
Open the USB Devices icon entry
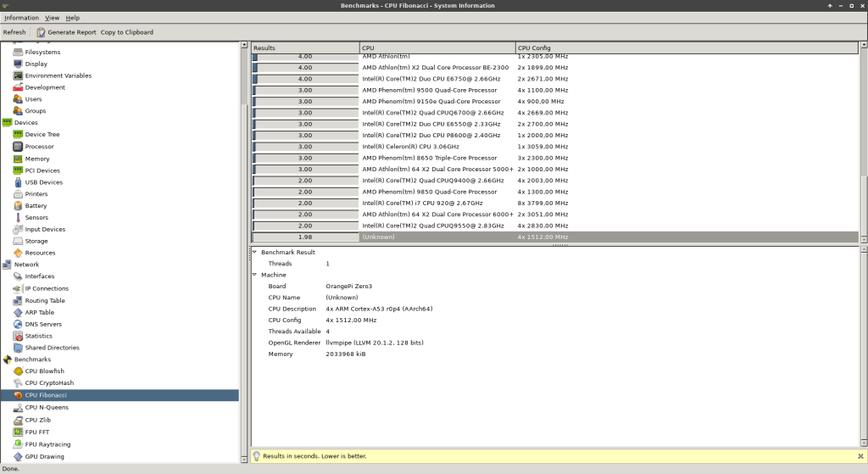(18, 182)
